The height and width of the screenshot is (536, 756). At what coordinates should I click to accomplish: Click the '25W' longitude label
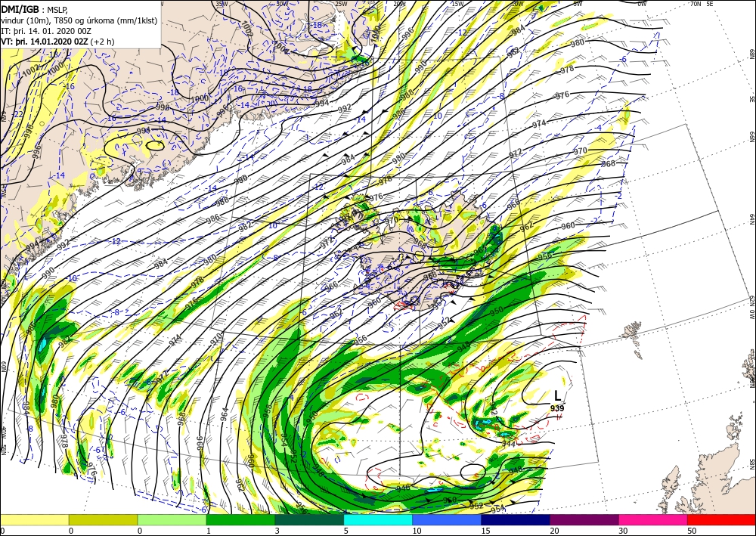341,4
